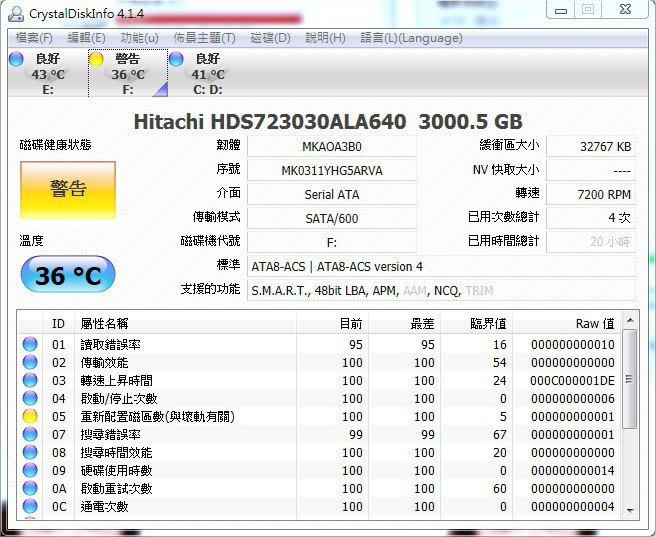Click the rotation rate field 7200 RPM
The image size is (656, 537).
click(x=591, y=194)
